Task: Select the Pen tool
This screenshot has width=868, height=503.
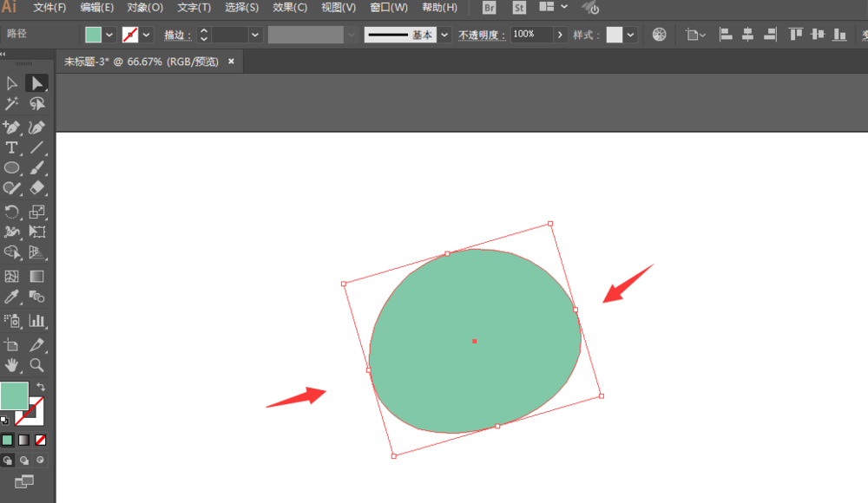Action: tap(11, 127)
